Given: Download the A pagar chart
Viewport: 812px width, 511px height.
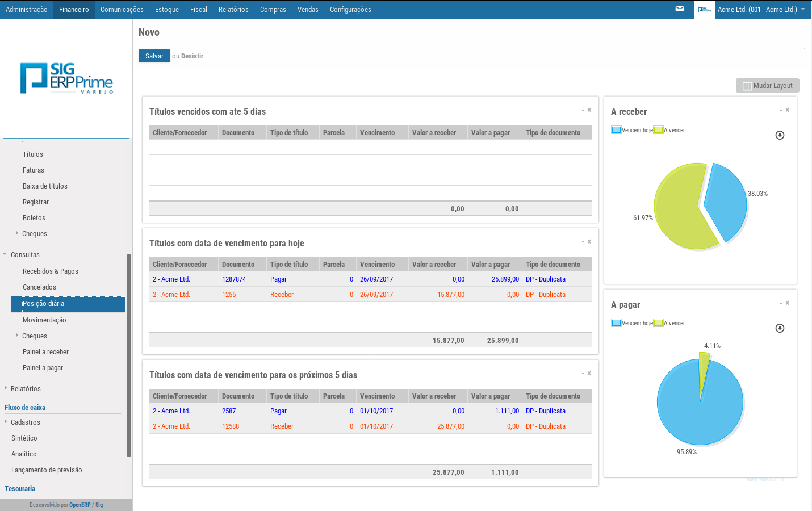Looking at the screenshot, I should [780, 328].
